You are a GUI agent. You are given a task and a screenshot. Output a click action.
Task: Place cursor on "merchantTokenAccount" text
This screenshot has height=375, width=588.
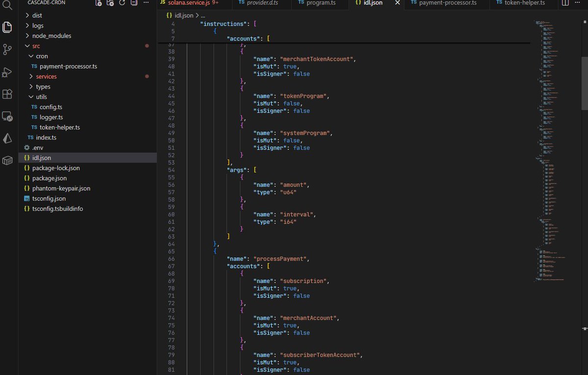tap(317, 59)
